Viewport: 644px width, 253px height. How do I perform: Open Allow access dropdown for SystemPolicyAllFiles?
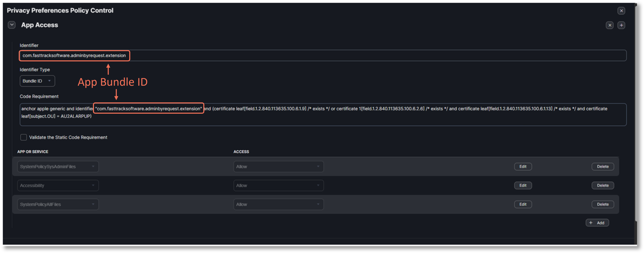tap(279, 204)
